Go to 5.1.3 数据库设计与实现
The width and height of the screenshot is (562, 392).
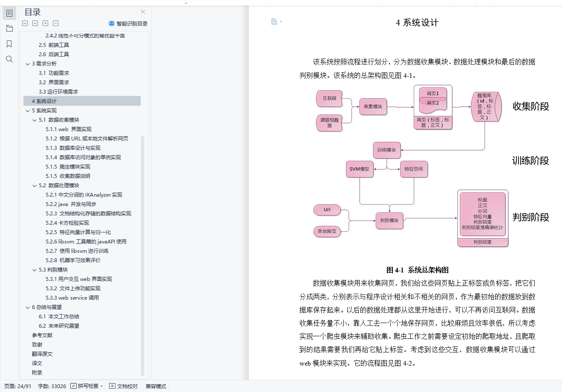click(73, 148)
